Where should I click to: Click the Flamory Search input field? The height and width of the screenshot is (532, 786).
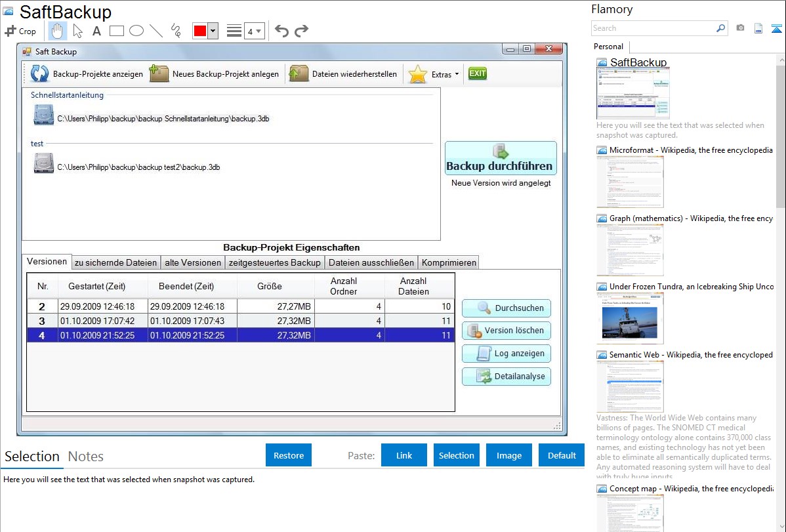point(653,28)
